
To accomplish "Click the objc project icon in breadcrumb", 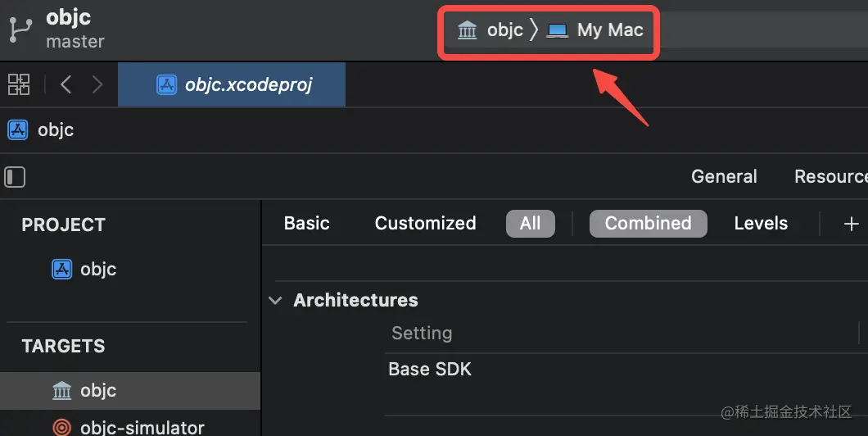I will [17, 129].
